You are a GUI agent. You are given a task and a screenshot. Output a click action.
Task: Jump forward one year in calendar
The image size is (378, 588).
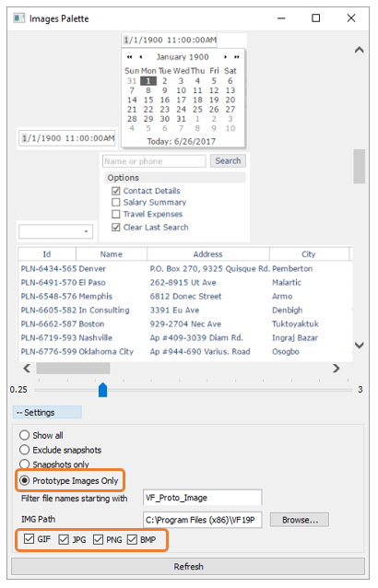237,57
